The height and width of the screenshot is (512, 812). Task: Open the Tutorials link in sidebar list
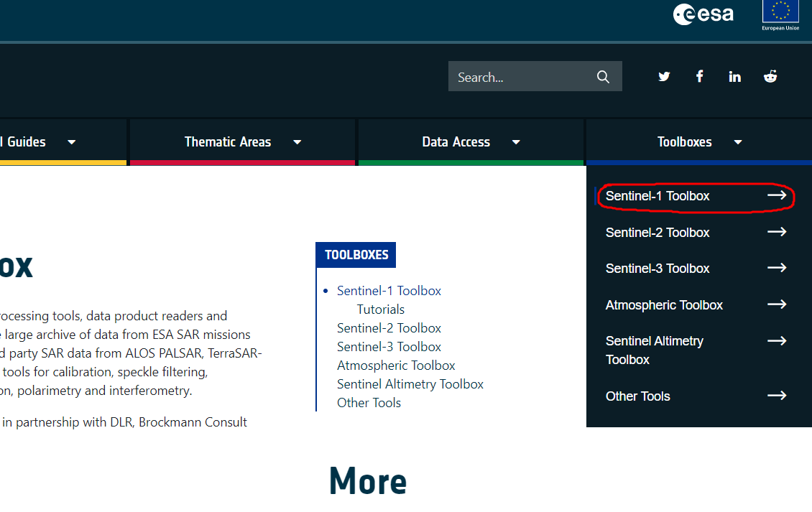[381, 309]
